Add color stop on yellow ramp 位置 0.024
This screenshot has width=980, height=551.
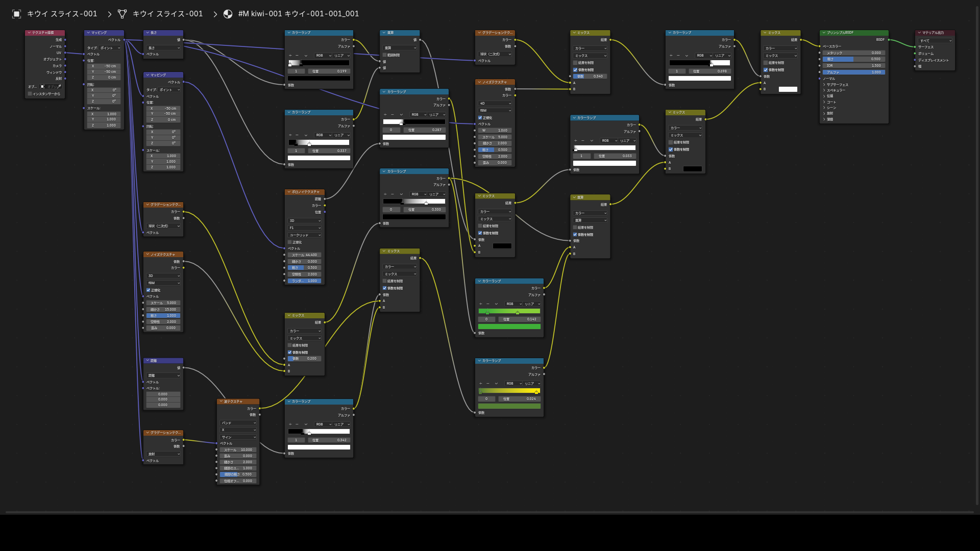tap(480, 384)
